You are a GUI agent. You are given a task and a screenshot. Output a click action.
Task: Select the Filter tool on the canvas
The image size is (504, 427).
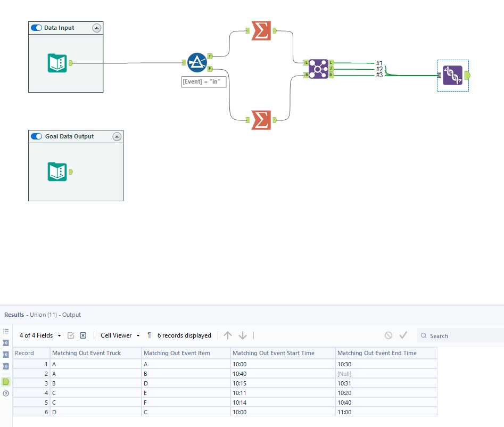point(196,62)
